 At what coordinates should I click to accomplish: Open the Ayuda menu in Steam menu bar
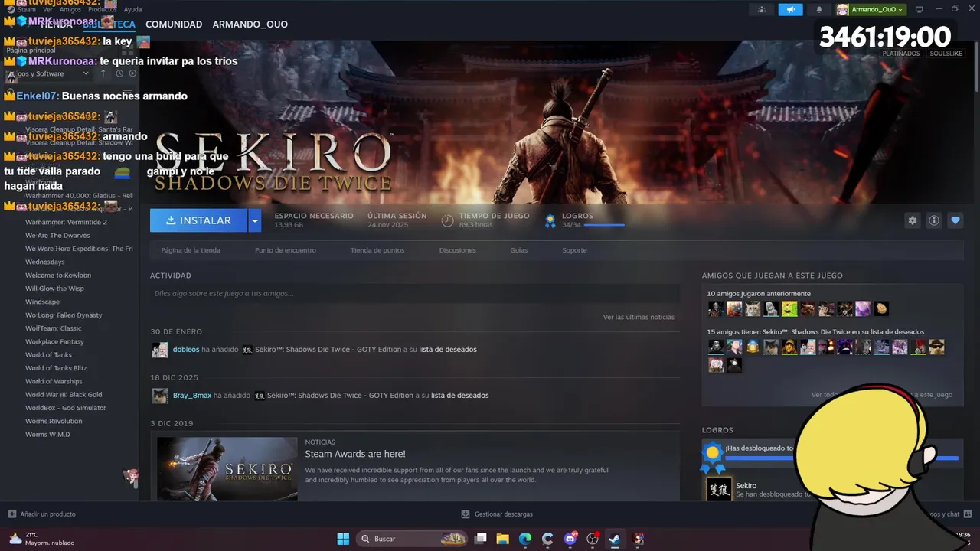pos(132,9)
